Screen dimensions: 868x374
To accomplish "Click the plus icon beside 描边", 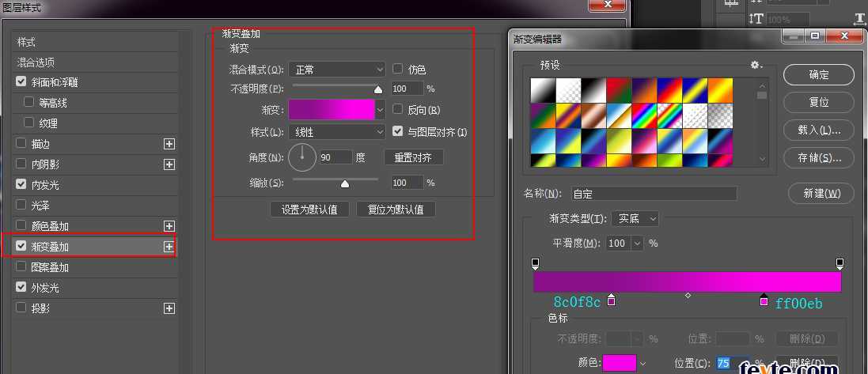I will 169,144.
